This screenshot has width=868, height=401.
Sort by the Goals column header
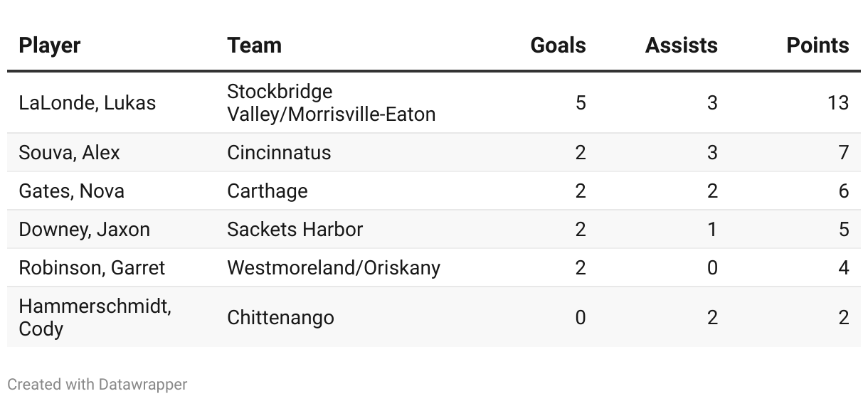point(558,46)
